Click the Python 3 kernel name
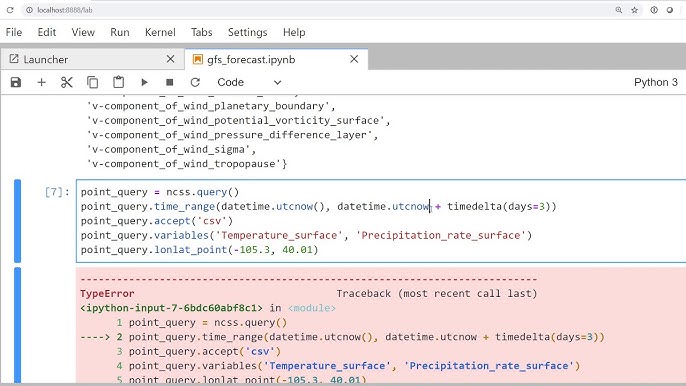This screenshot has height=386, width=686. (655, 82)
